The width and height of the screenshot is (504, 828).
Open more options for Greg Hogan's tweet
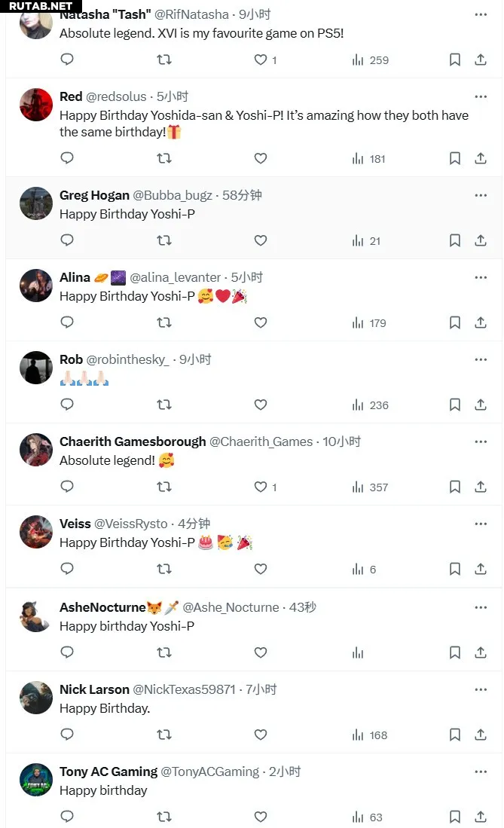pos(481,195)
